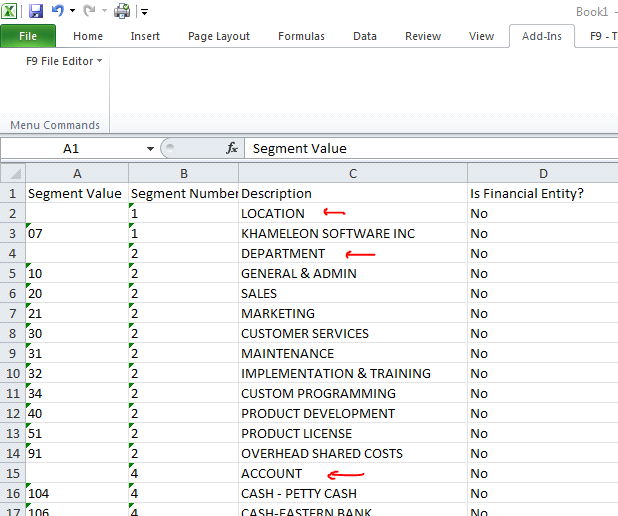618x516 pixels.
Task: Open the Undo history dropdown arrow
Action: pos(73,11)
